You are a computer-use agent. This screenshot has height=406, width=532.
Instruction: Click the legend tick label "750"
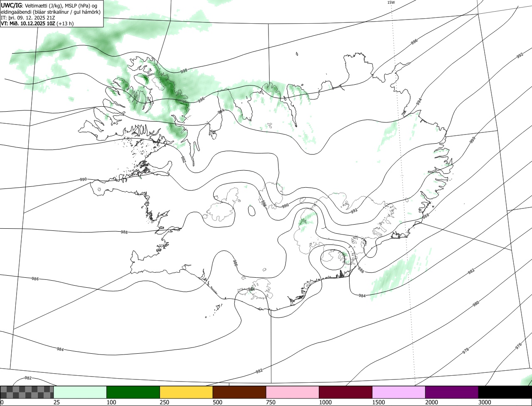pos(271,402)
